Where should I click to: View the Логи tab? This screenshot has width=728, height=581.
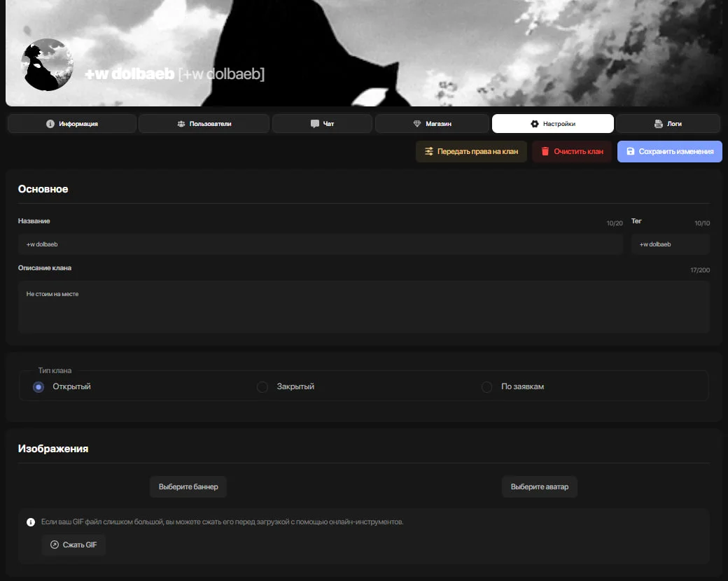[x=668, y=123]
